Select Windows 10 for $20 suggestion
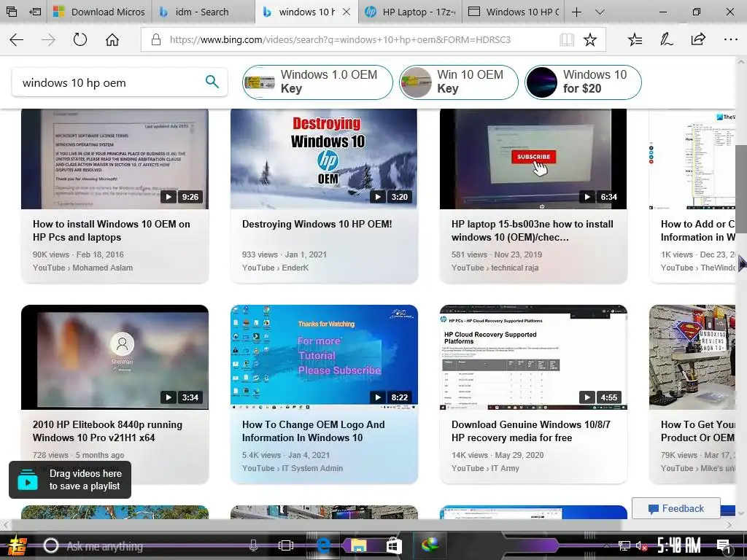 [583, 82]
